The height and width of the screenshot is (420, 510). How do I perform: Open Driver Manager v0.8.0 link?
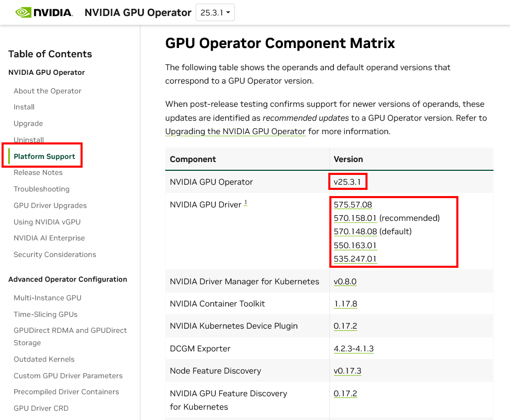tap(345, 282)
